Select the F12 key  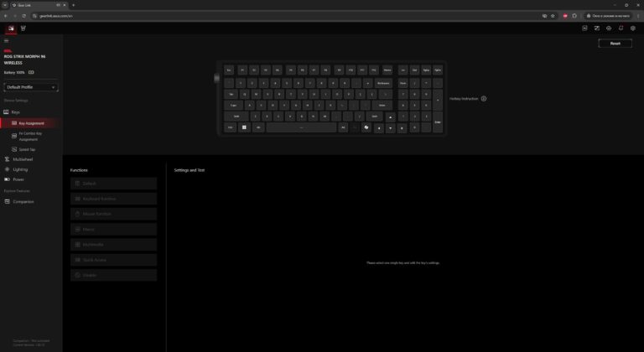373,70
